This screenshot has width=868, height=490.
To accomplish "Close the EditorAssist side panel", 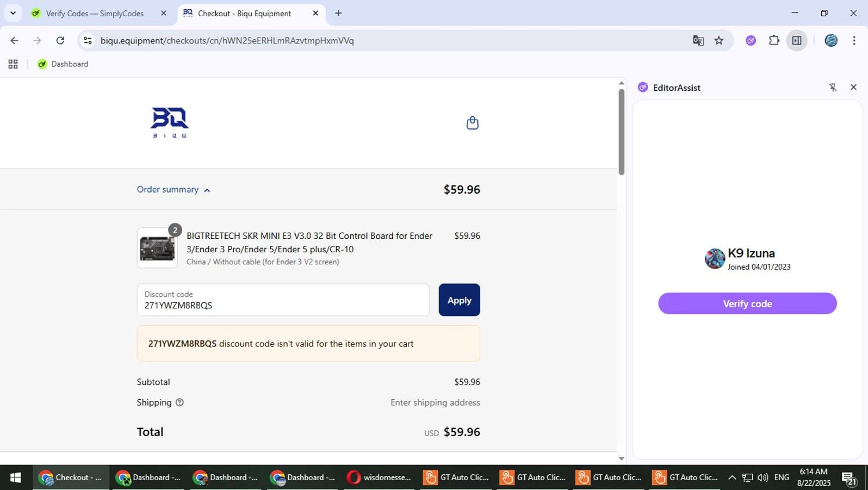I will 854,87.
